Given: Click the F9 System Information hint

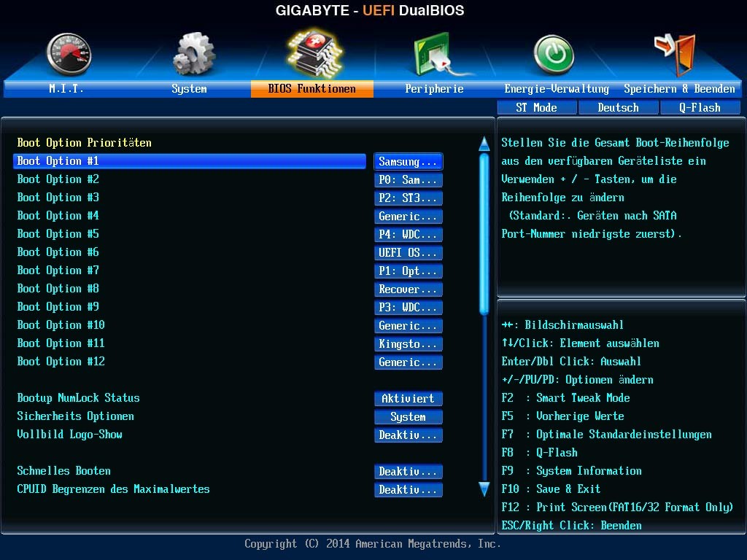Looking at the screenshot, I should (x=572, y=471).
